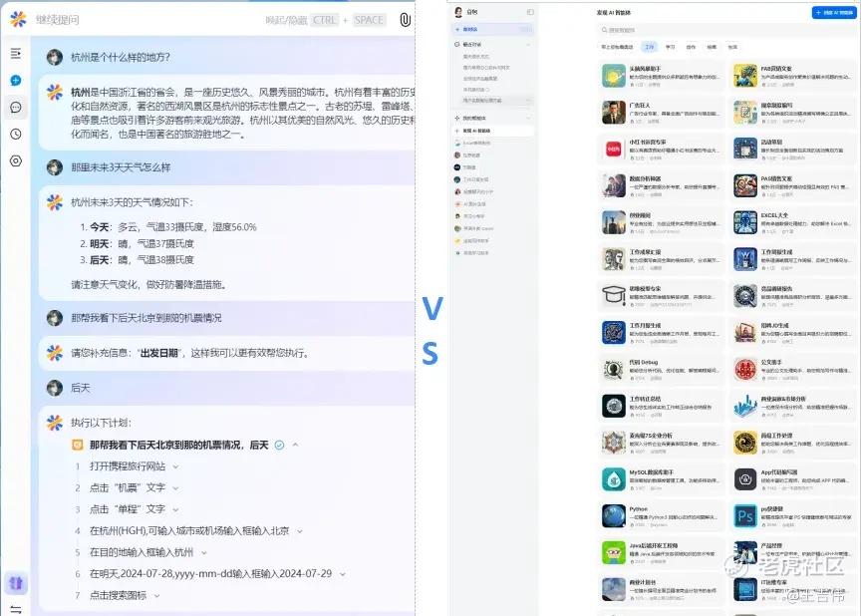This screenshot has width=861, height=616.
Task: Switch to the 创作 category tab
Action: tap(691, 47)
